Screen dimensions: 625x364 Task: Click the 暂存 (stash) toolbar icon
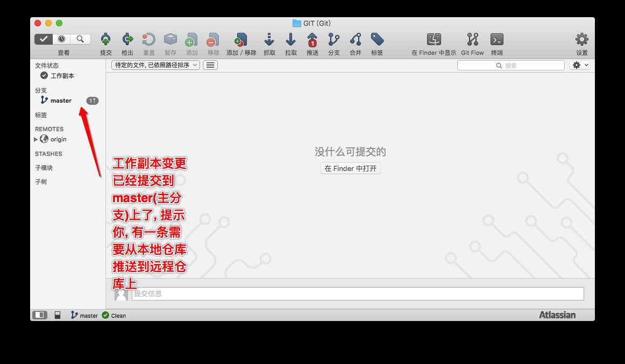click(x=170, y=40)
